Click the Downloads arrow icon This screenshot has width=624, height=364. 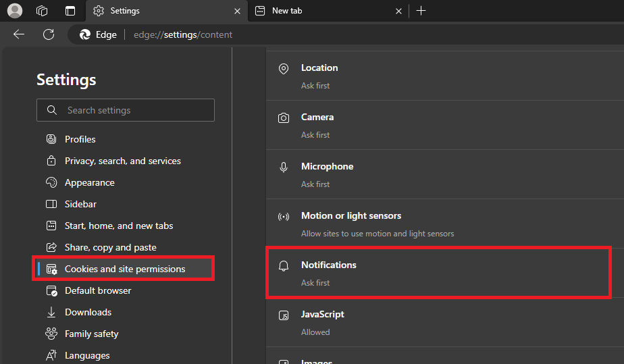[x=51, y=312]
